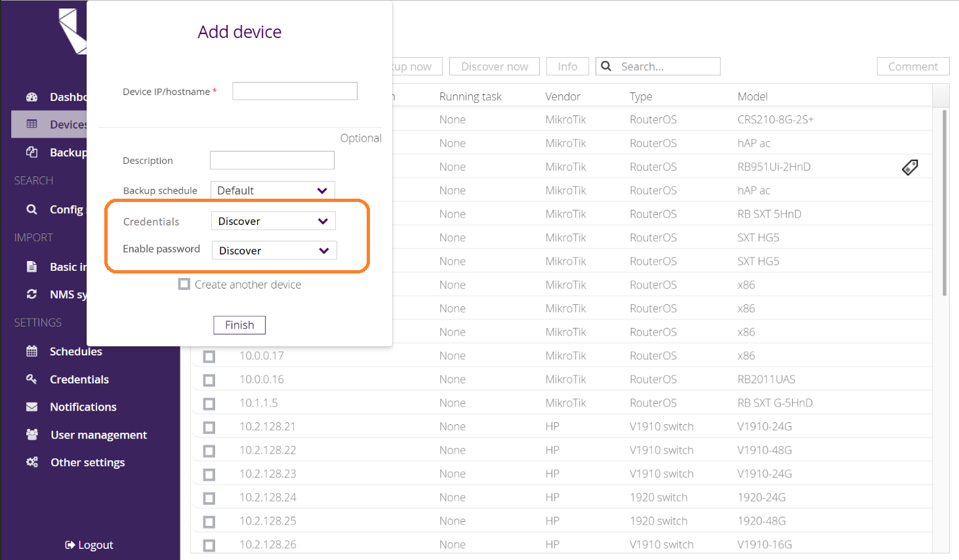Open the Devices menu item
959x560 pixels.
49,125
